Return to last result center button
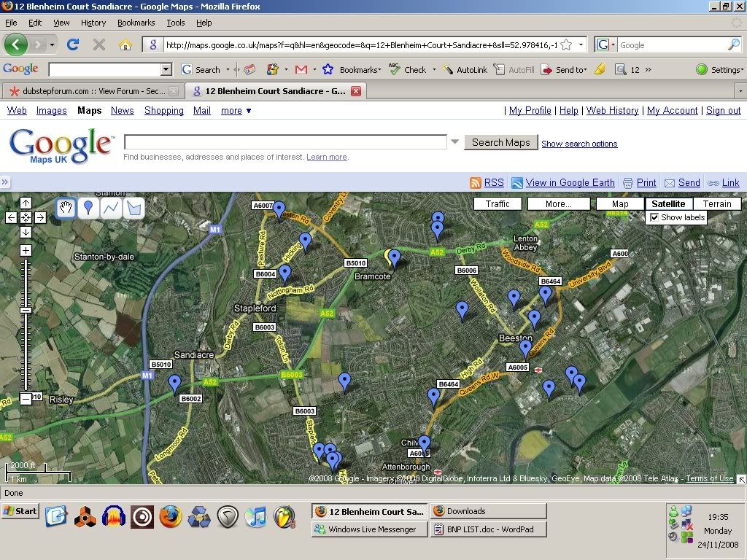Screen dimensions: 747x560 (26, 217)
